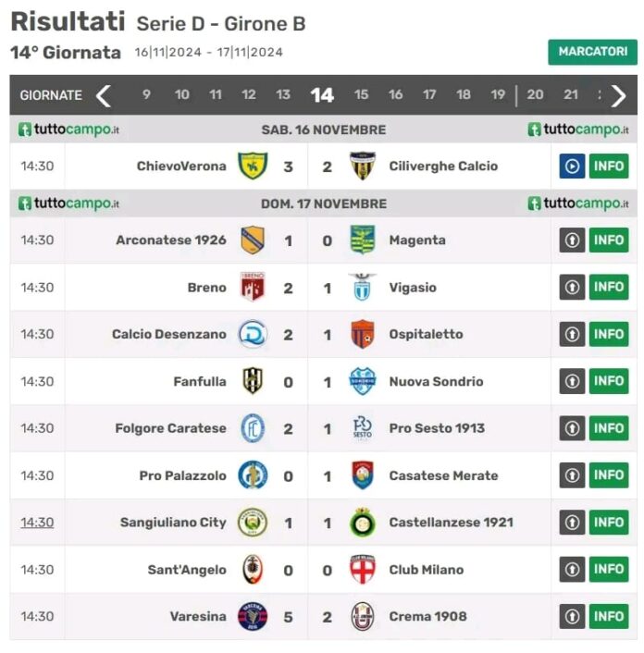The width and height of the screenshot is (644, 653).
Task: Click the gray icon in Fanfulla–Nuova Sondrio row
Action: (572, 381)
